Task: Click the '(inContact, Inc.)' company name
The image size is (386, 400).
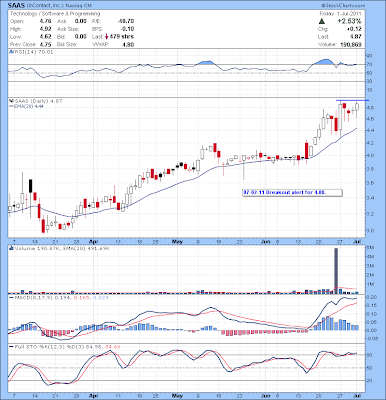Action: pyautogui.click(x=44, y=6)
